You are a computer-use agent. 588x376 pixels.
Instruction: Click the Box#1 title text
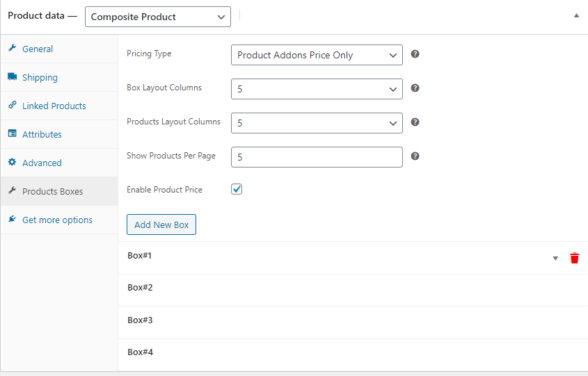tap(139, 255)
